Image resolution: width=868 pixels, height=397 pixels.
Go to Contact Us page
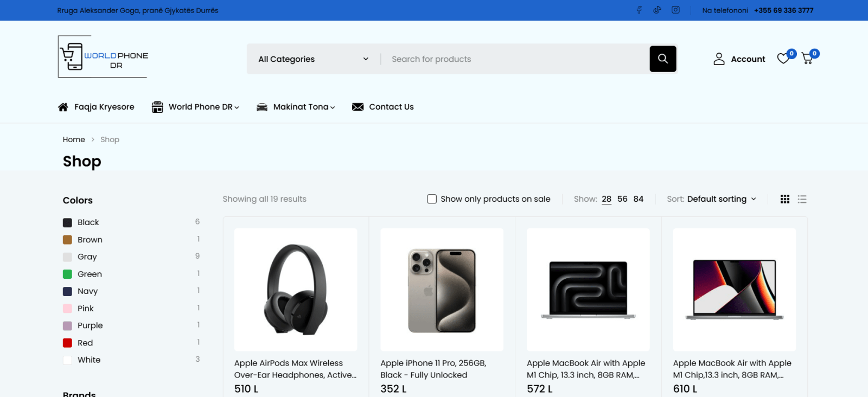point(391,107)
